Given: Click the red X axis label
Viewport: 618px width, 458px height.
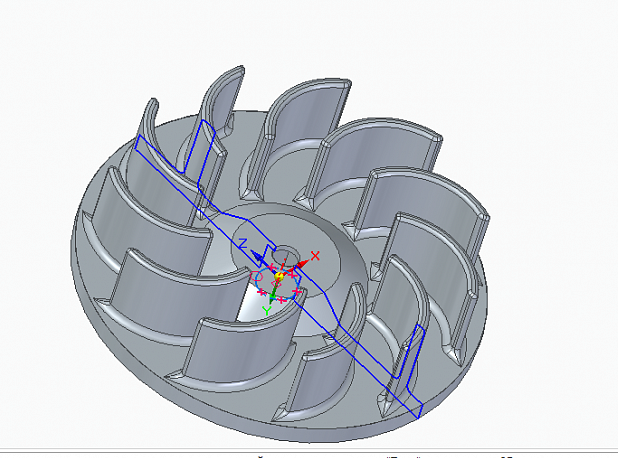Looking at the screenshot, I should [315, 256].
